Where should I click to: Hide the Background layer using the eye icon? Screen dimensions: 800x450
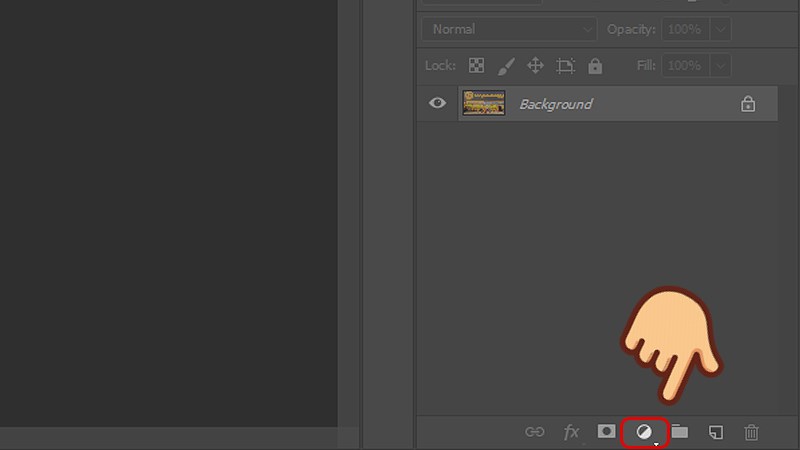pyautogui.click(x=437, y=103)
